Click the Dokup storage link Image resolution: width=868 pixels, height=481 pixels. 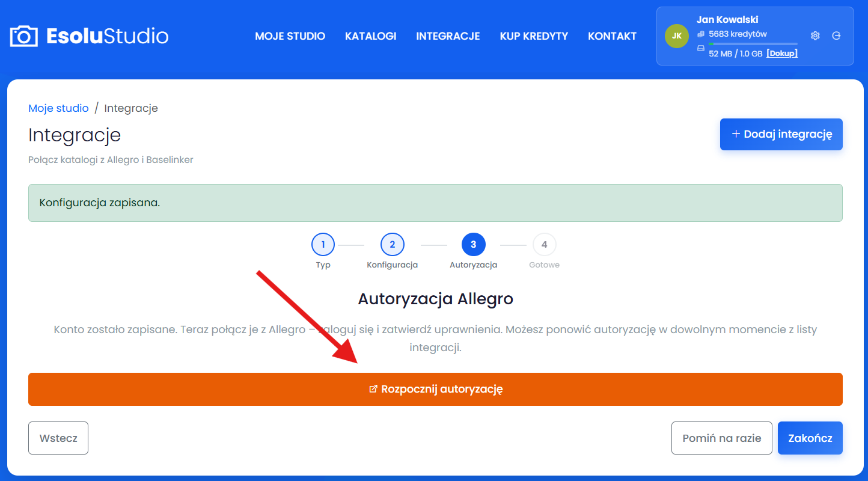782,54
